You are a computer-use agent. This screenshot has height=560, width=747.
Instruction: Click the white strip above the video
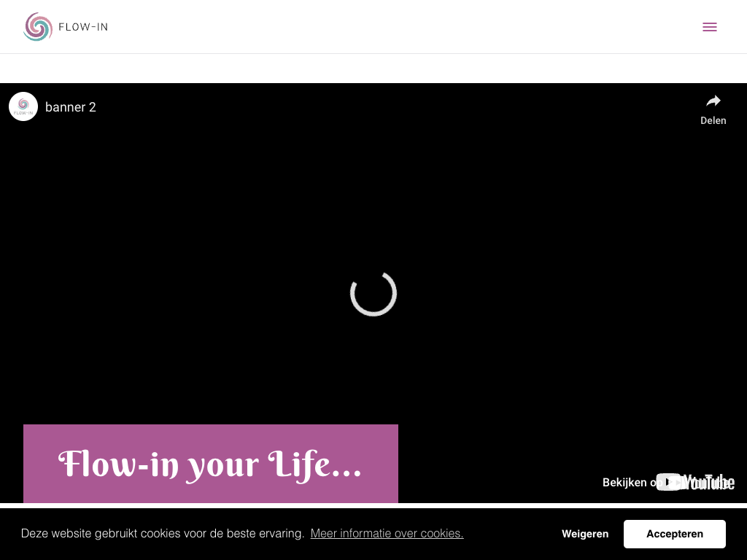click(x=373, y=69)
